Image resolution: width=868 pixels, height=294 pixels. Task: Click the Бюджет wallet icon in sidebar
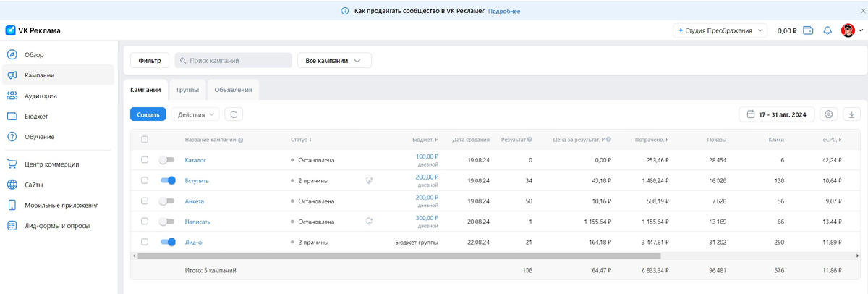pyautogui.click(x=12, y=116)
